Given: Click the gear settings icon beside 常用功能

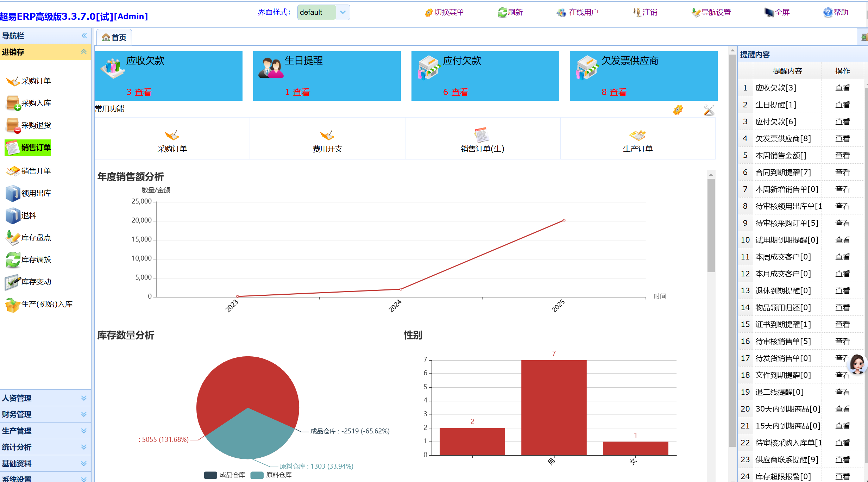Looking at the screenshot, I should tap(678, 110).
